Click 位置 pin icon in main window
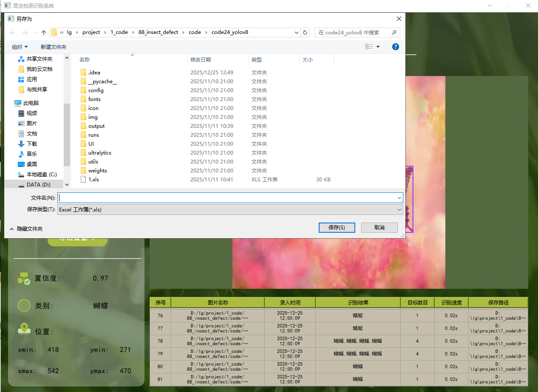This screenshot has width=538, height=392. (x=24, y=328)
